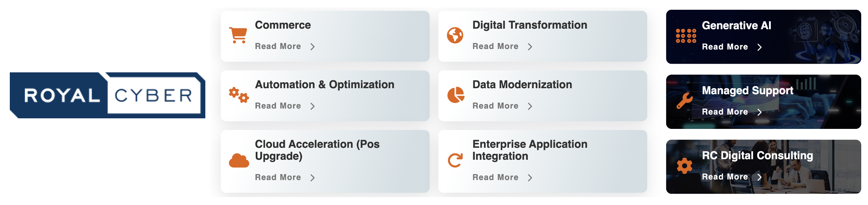Click the Commerce shopping cart icon
Viewport: 868px width, 205px height.
(238, 35)
